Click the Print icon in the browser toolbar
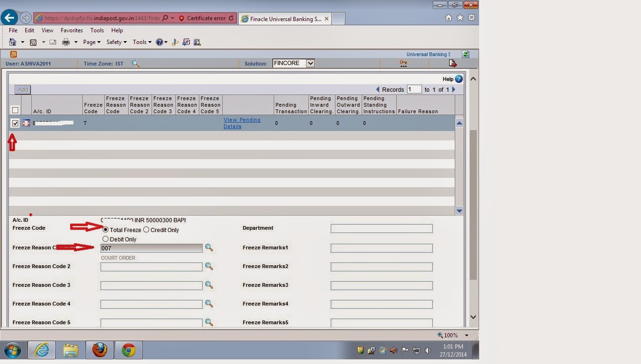641x364 pixels. pos(65,42)
